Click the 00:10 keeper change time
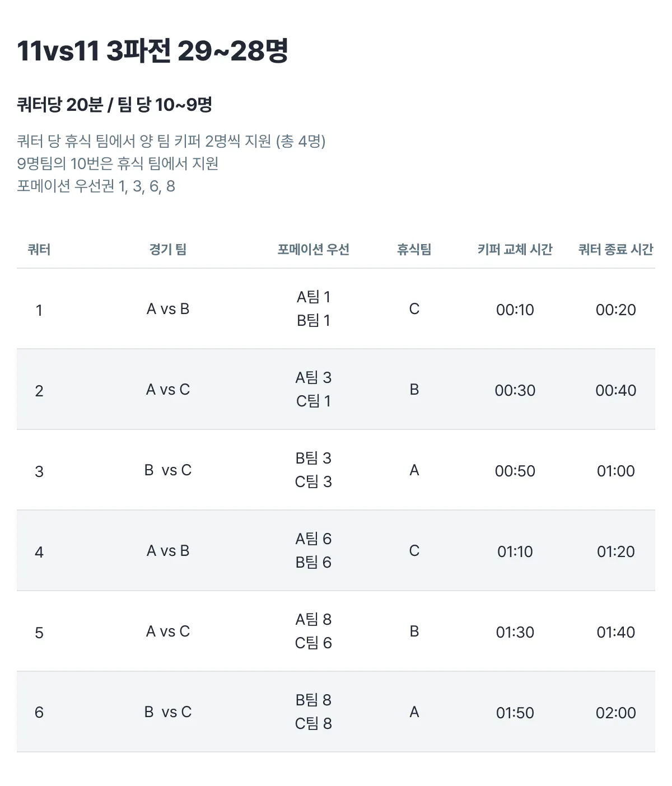The height and width of the screenshot is (786, 672). click(x=515, y=310)
